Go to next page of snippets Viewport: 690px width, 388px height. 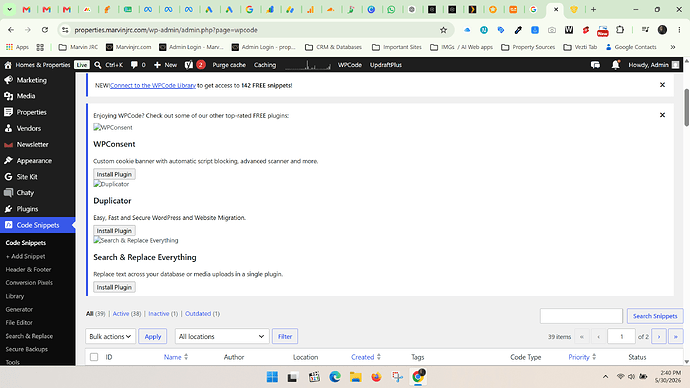click(x=659, y=337)
